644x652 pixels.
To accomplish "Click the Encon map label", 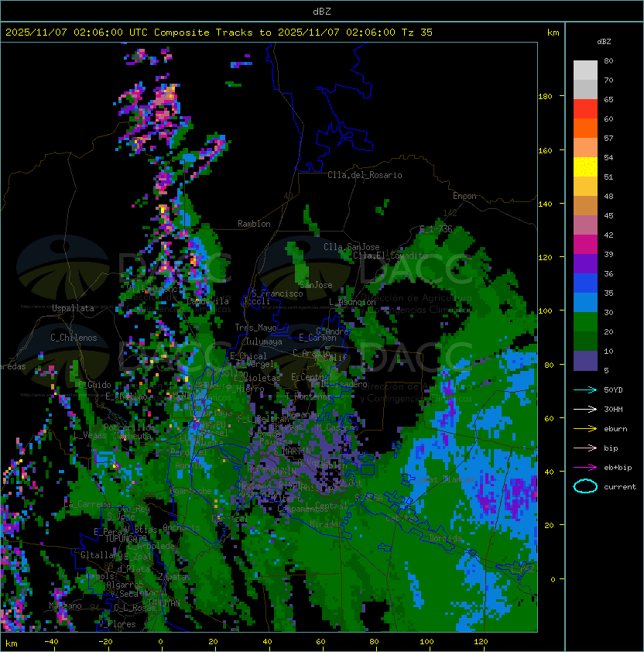I will [x=464, y=196].
